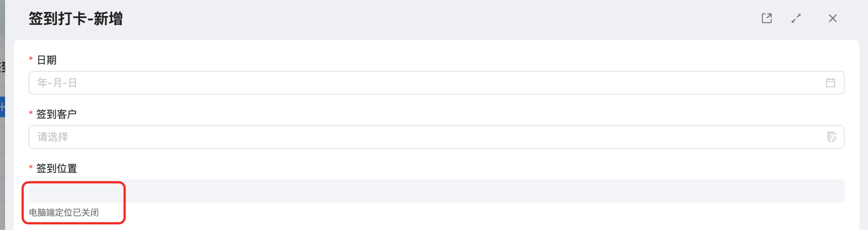Click the divider before the close icon
Viewport: 868px width, 230px height.
(x=814, y=19)
